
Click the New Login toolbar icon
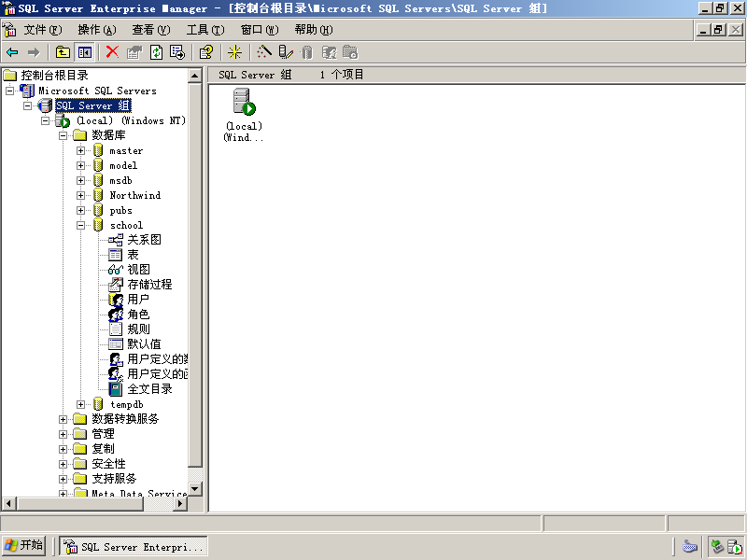[330, 52]
